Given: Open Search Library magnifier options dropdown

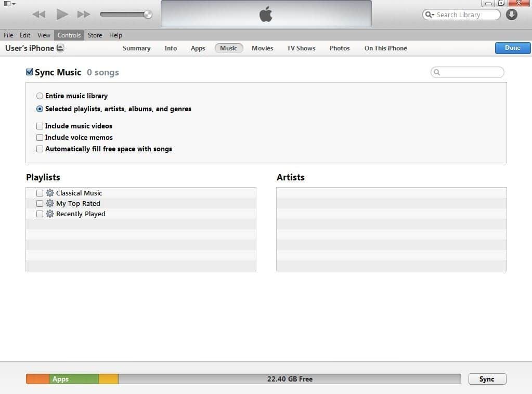Looking at the screenshot, I should [430, 15].
